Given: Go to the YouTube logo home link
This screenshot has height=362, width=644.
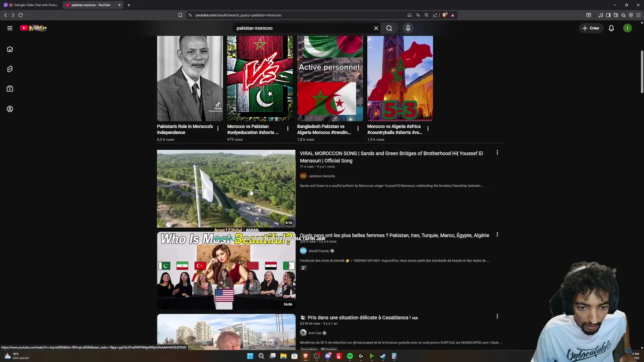Looking at the screenshot, I should click(x=33, y=28).
